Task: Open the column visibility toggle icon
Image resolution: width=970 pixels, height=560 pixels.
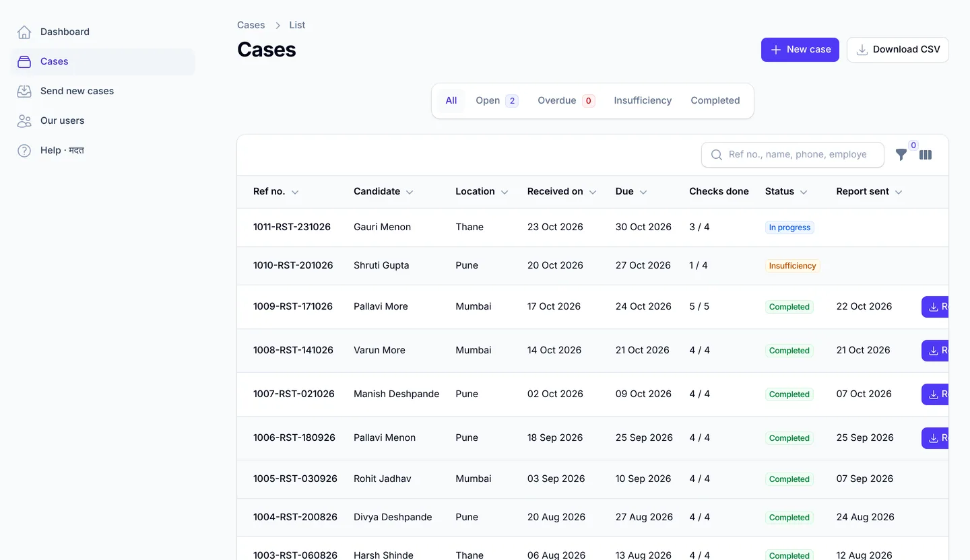Action: click(x=926, y=155)
